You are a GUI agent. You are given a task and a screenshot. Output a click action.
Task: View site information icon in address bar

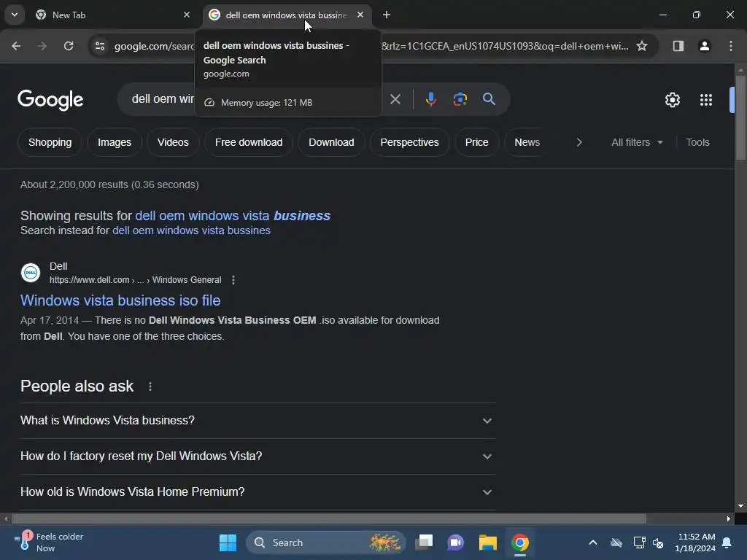pyautogui.click(x=100, y=46)
